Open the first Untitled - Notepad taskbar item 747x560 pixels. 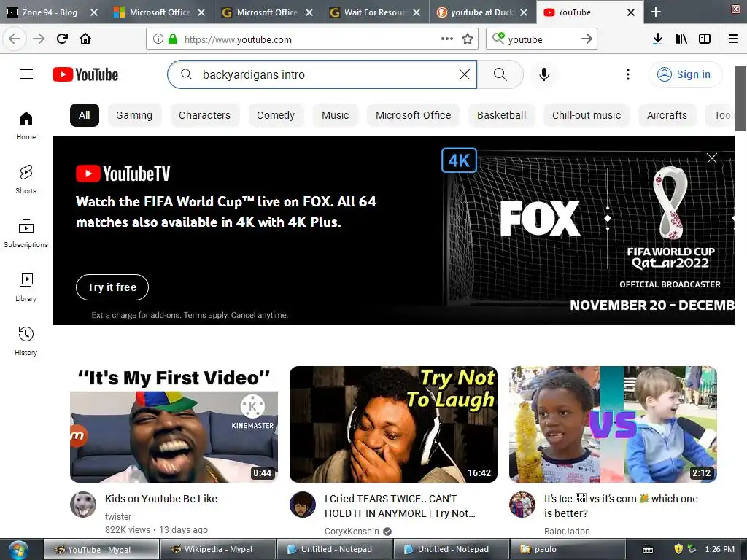(x=335, y=549)
